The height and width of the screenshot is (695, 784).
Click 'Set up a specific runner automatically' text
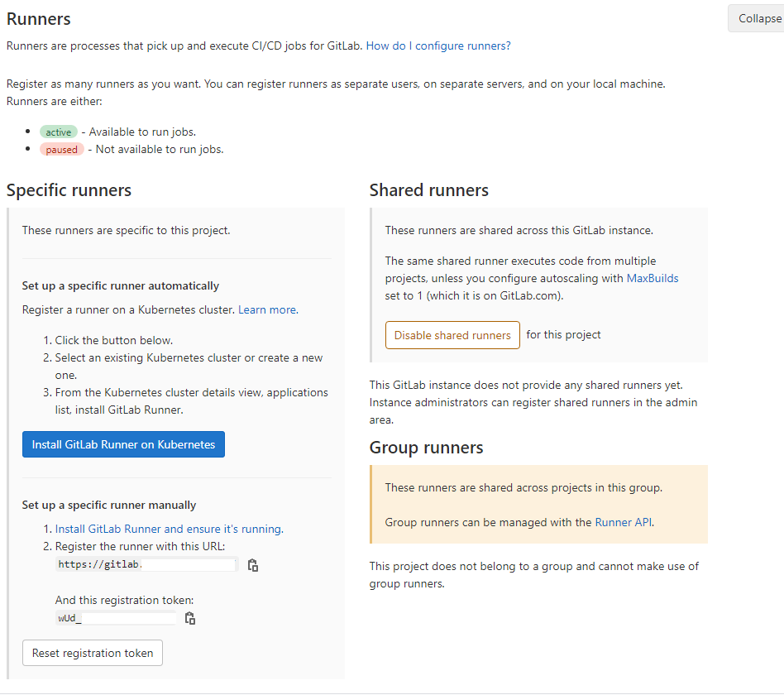[121, 285]
